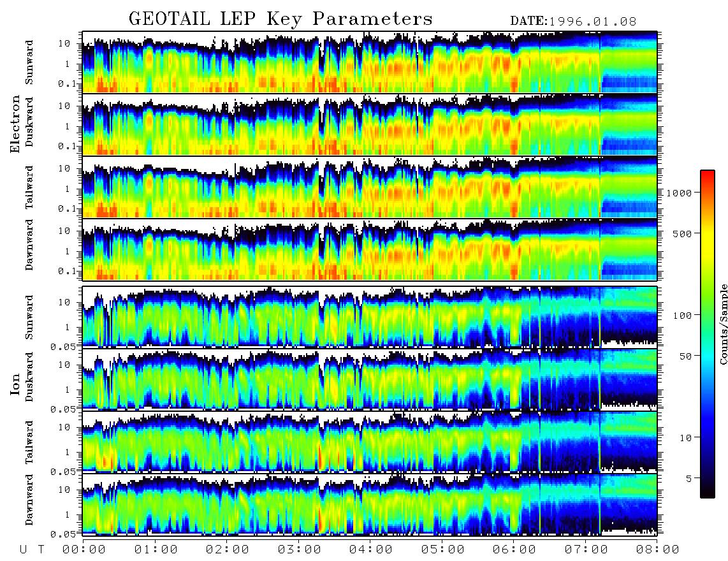This screenshot has width=728, height=561.
Task: Open the Ion Sunward spectrogram panel
Action: click(x=370, y=317)
